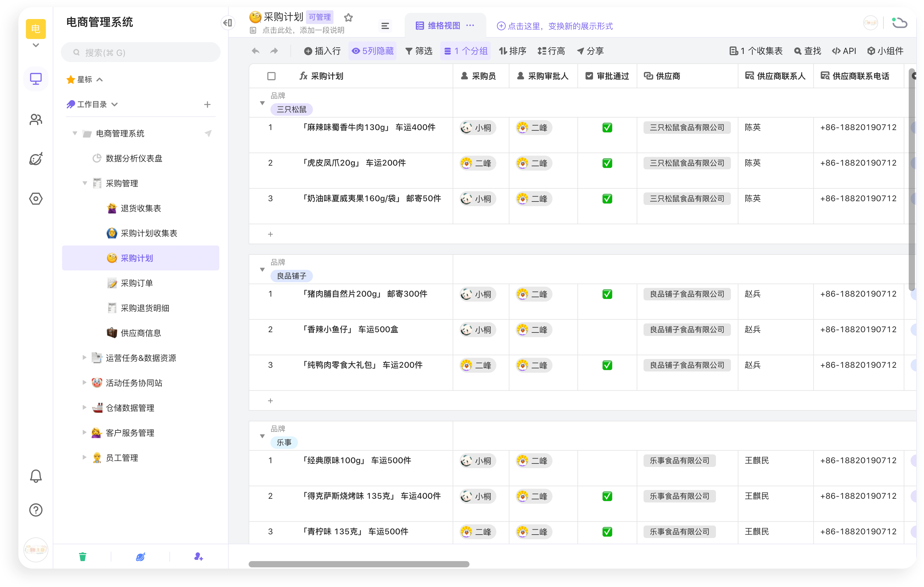The image size is (924, 587).
Task: Collapse the 采购管理 folder
Action: pos(85,183)
